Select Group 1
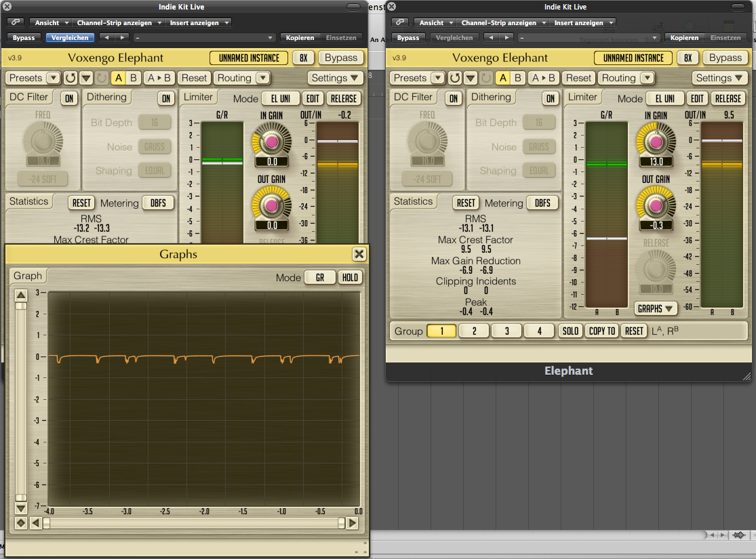 point(441,331)
